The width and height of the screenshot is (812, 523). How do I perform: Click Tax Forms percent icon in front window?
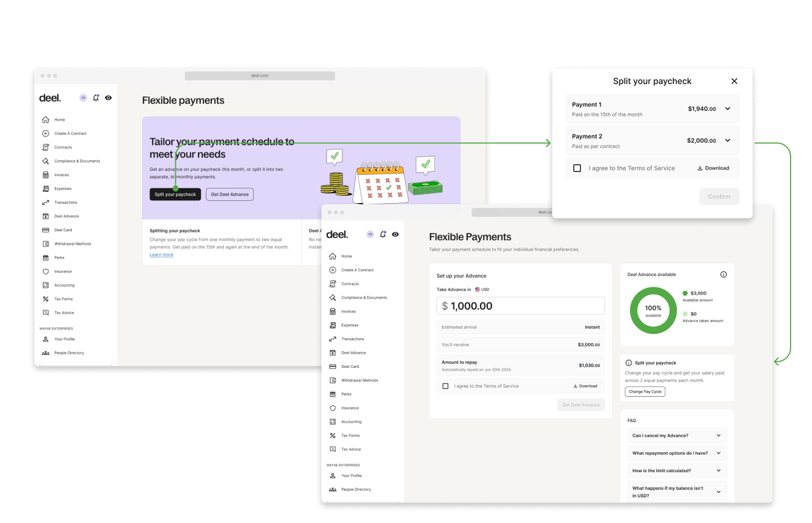pos(333,436)
